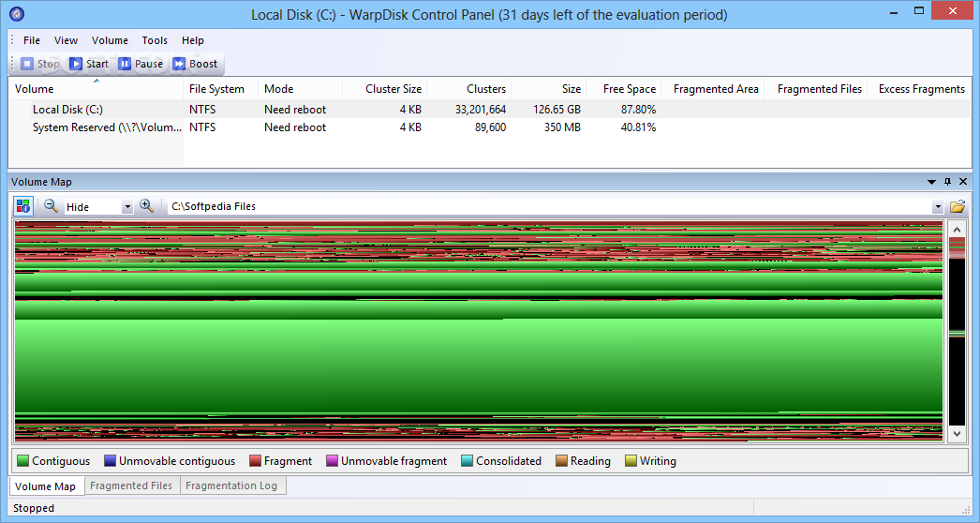Switch to the Fragmented Files tab
The height and width of the screenshot is (523, 980).
click(131, 486)
